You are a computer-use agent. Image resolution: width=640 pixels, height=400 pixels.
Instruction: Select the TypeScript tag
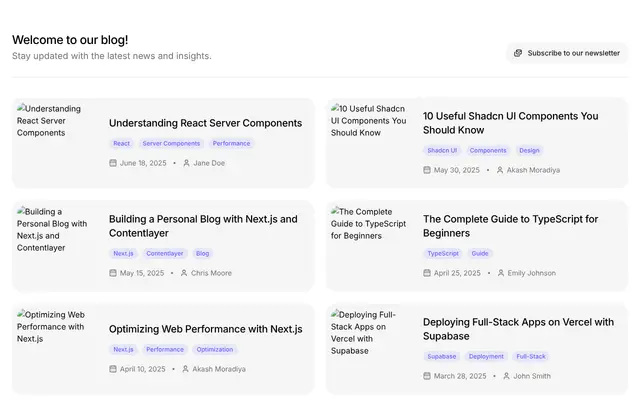coord(443,253)
